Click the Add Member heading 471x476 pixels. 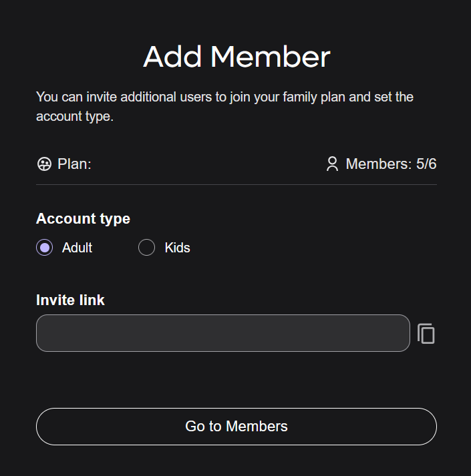[237, 57]
